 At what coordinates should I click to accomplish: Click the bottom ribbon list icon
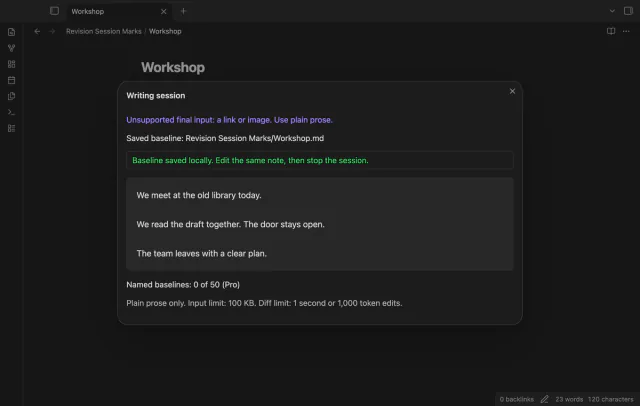point(11,129)
